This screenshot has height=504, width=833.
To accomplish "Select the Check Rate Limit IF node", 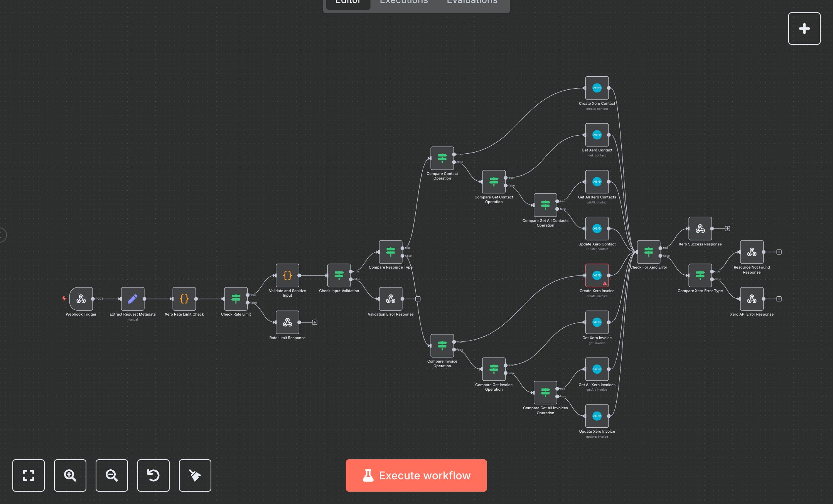I will pyautogui.click(x=236, y=299).
